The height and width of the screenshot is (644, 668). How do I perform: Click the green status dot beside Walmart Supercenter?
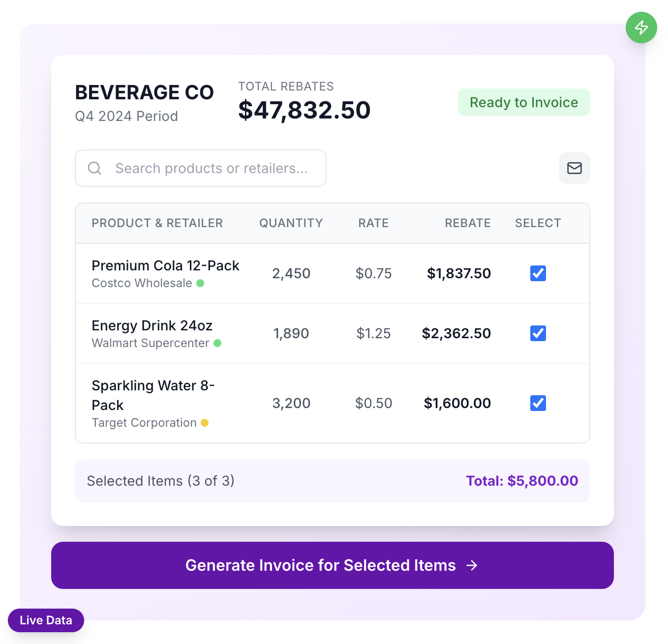[218, 343]
